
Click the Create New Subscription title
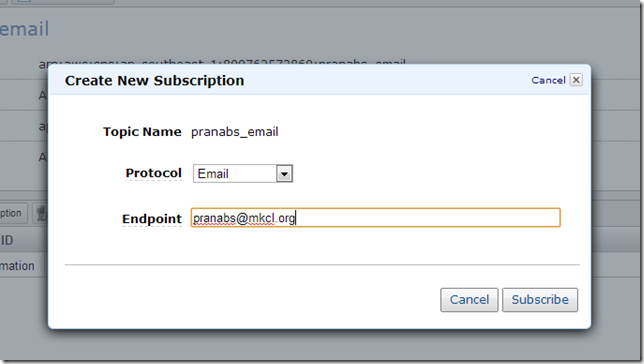(154, 81)
